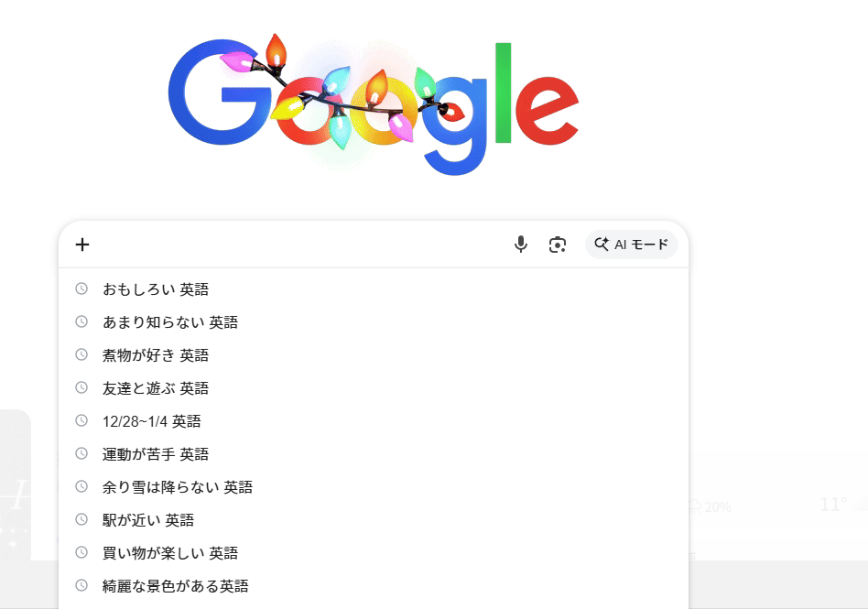Open AI モード search mode

pyautogui.click(x=631, y=245)
